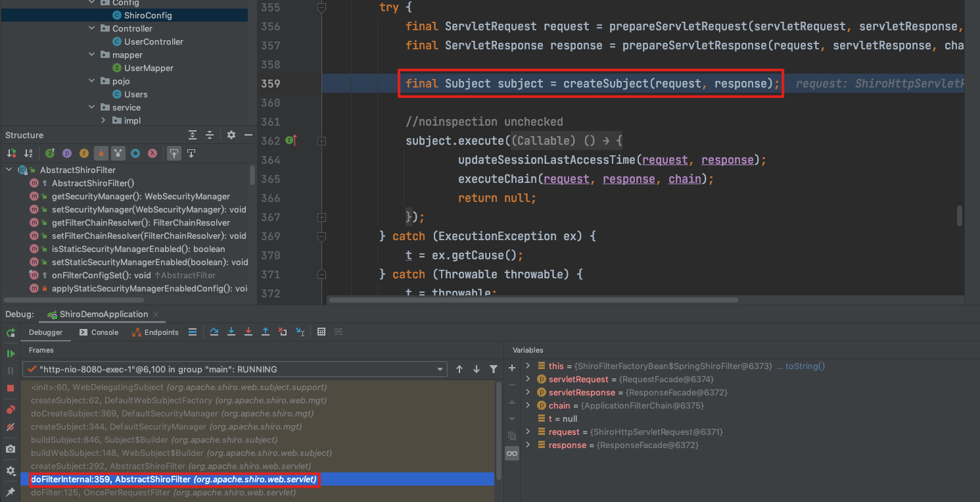
Task: Collapse mapper folder in project tree
Action: [91, 55]
